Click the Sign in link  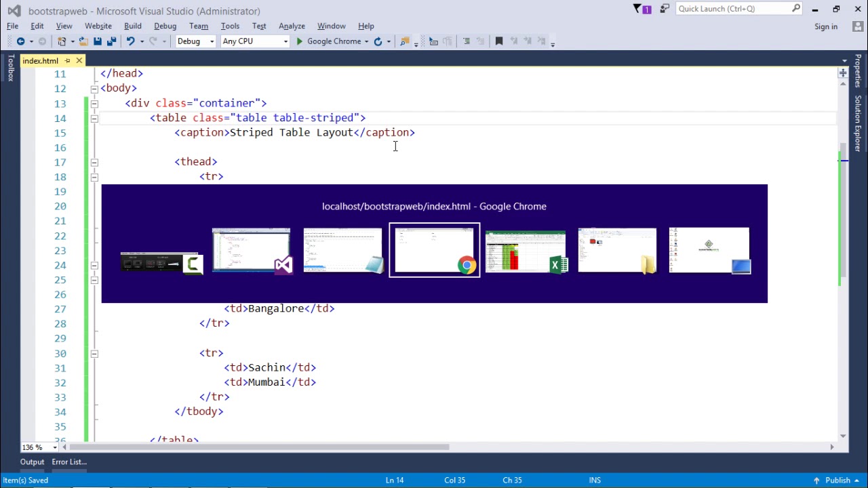[826, 26]
